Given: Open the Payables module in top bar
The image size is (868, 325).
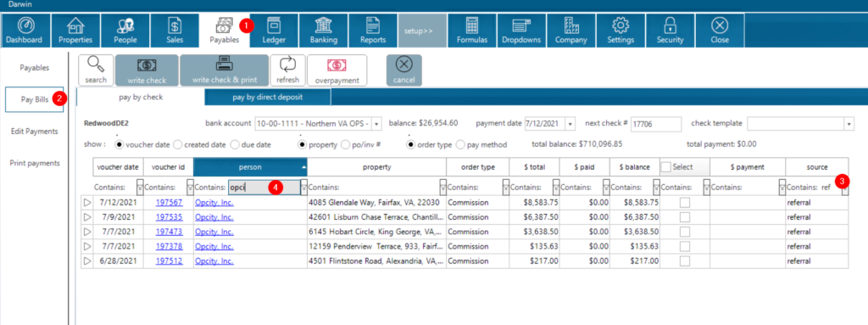Looking at the screenshot, I should coord(224,31).
